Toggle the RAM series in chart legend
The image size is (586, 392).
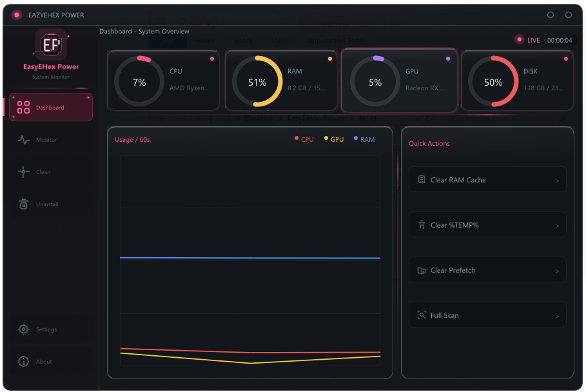364,139
